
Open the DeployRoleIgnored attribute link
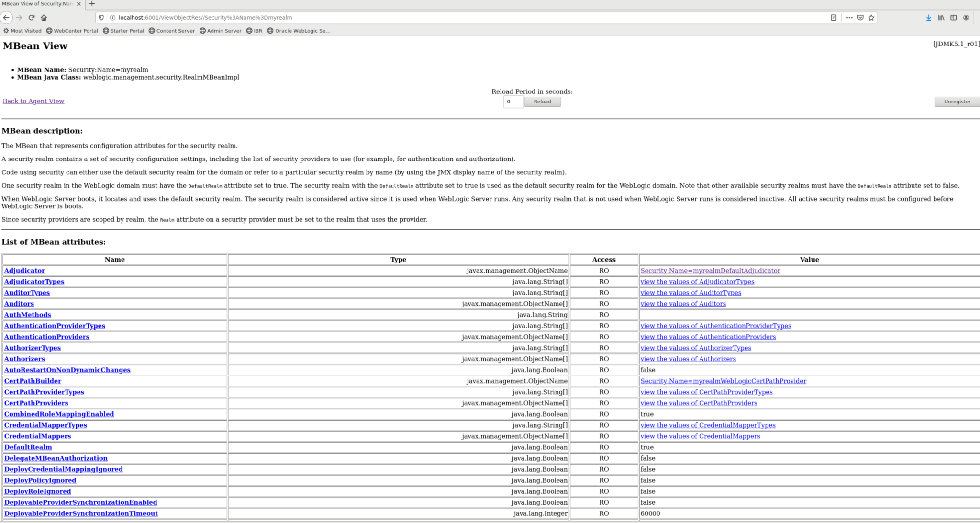37,491
